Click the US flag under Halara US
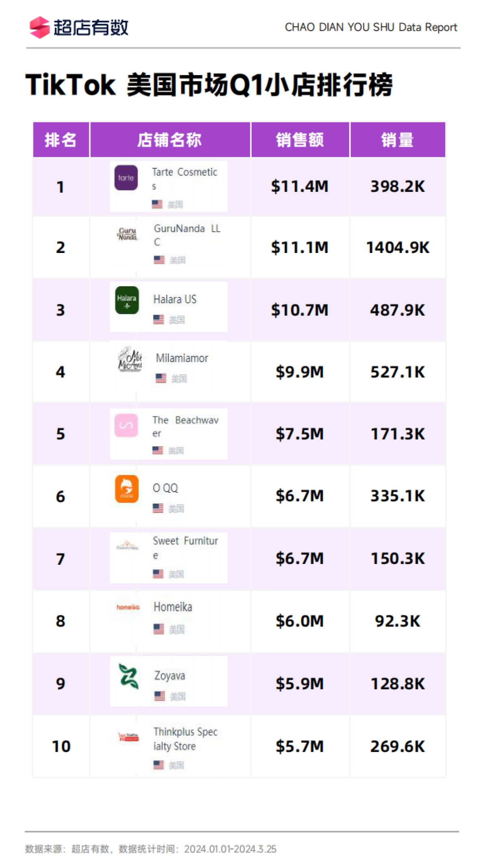The width and height of the screenshot is (487, 868). coord(159,319)
